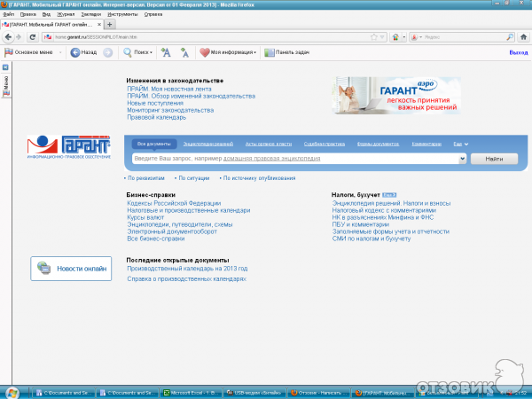This screenshot has width=532, height=399.
Task: Open Курсы валют link
Action: point(145,217)
